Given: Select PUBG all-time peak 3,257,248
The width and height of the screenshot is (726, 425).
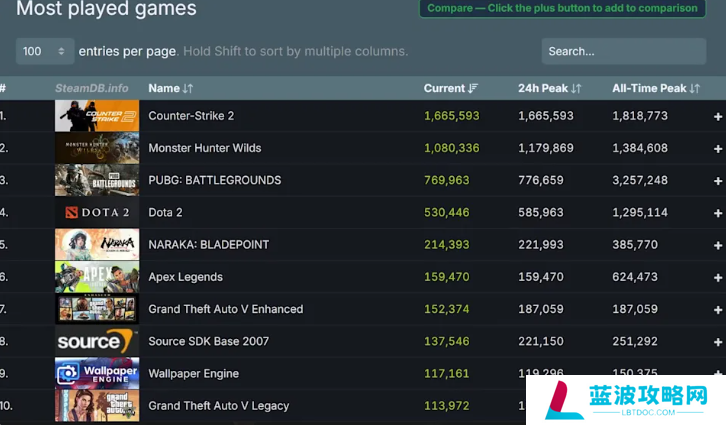Looking at the screenshot, I should [x=640, y=180].
